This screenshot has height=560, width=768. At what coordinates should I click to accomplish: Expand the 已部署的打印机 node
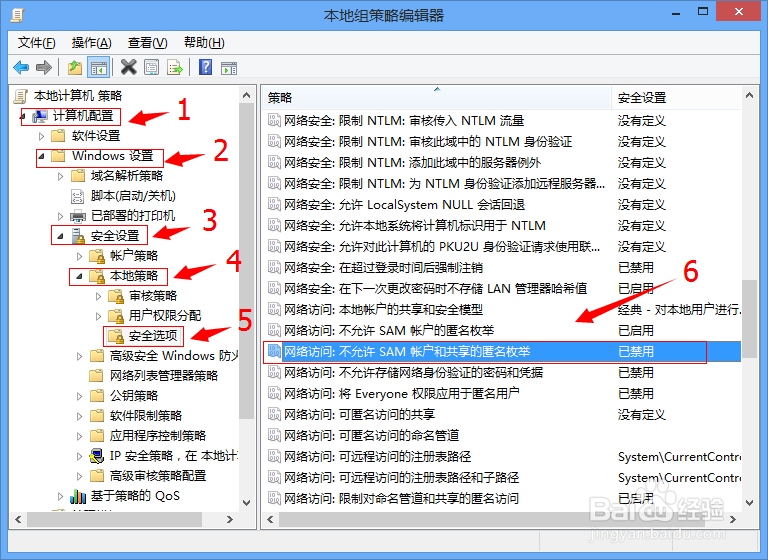(61, 216)
